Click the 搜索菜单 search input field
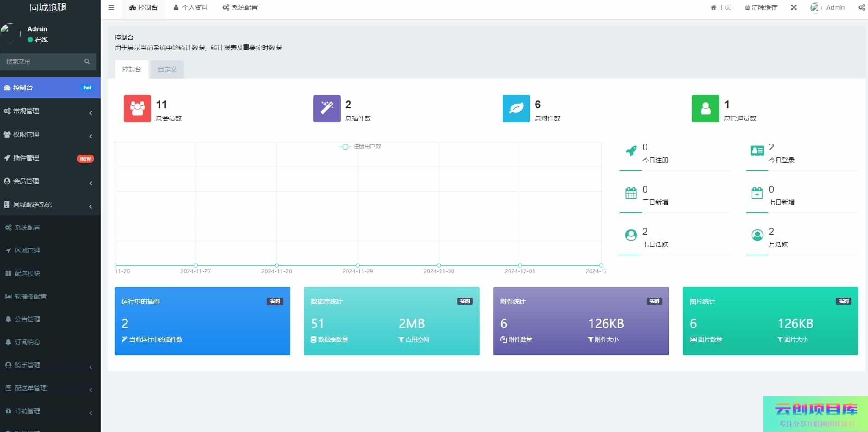868x432 pixels. coord(41,61)
